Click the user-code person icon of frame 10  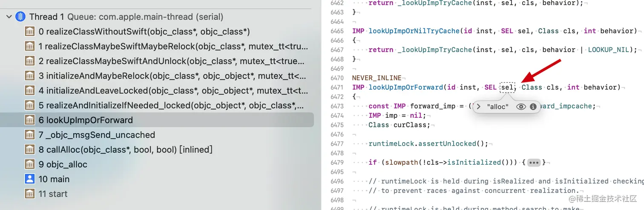[30, 179]
